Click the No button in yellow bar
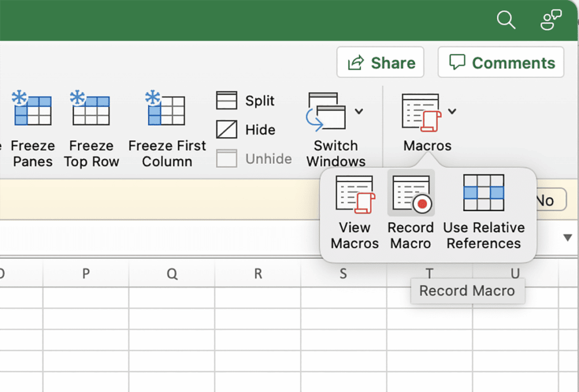Viewport: 579px width, 392px height. click(x=550, y=201)
